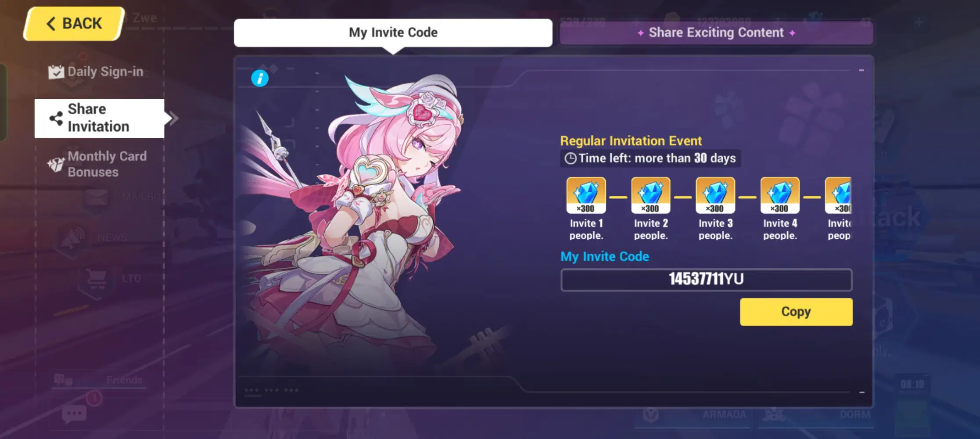
Task: Go back using the BACK button
Action: point(74,24)
